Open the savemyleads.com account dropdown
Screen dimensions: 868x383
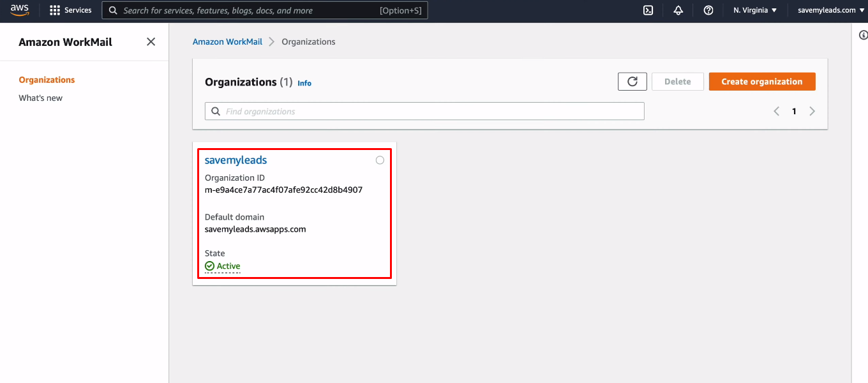click(831, 10)
